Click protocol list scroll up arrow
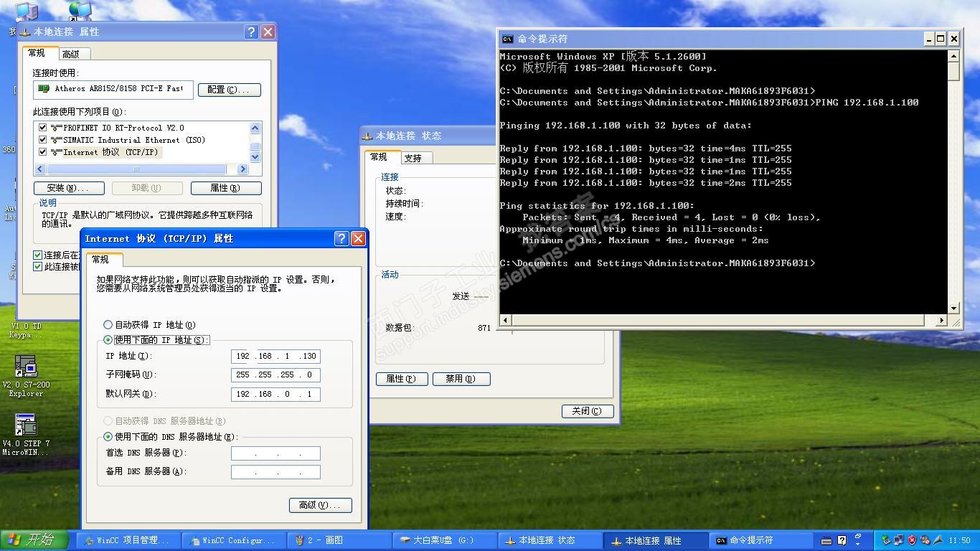 [255, 128]
